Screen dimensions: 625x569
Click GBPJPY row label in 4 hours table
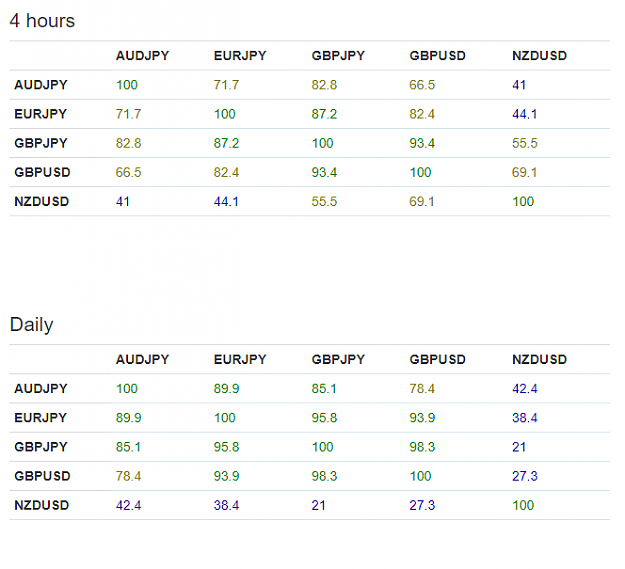41,143
